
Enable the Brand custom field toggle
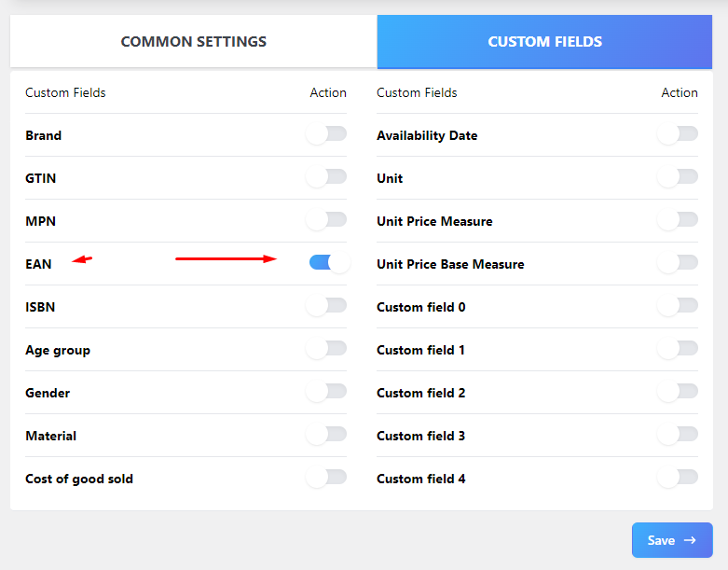pyautogui.click(x=327, y=134)
